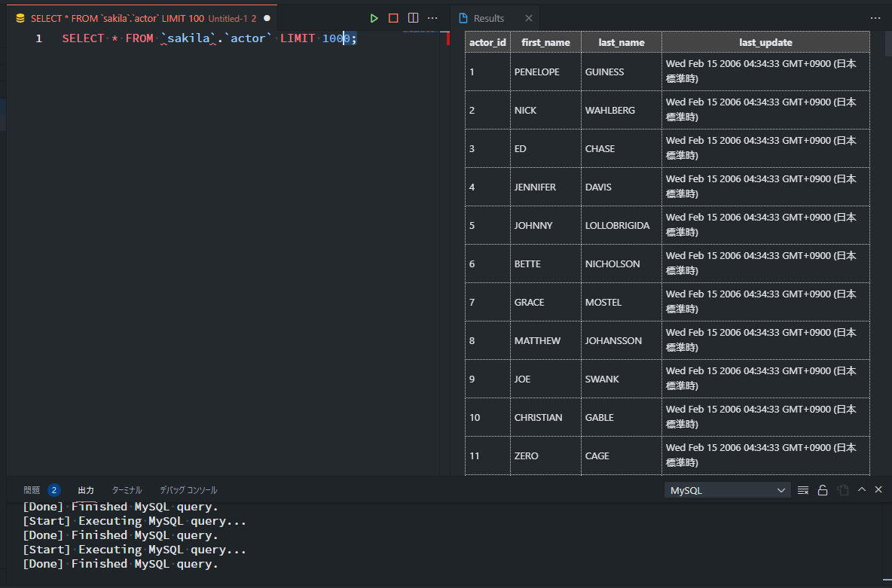Click the ZERO first name cell
The height and width of the screenshot is (588, 892).
(545, 455)
